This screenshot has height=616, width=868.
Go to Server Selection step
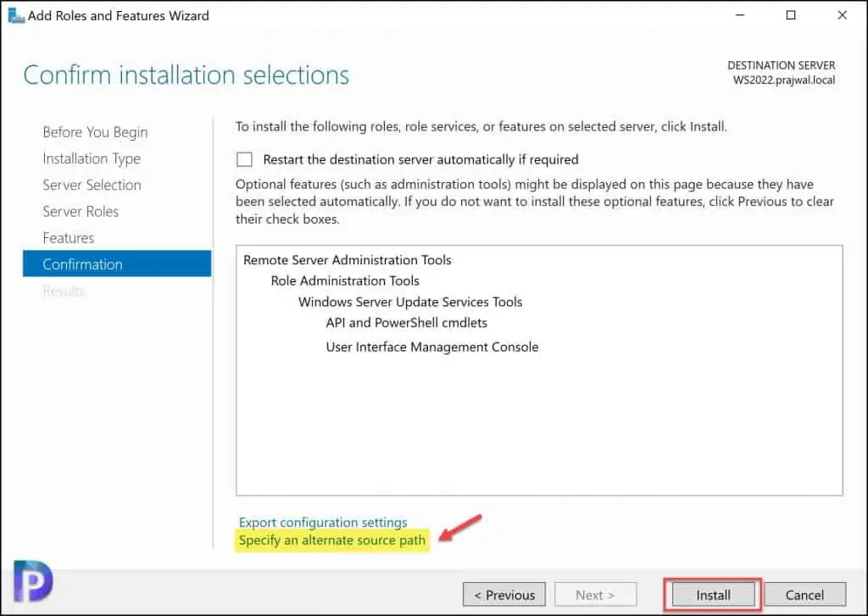pos(92,185)
